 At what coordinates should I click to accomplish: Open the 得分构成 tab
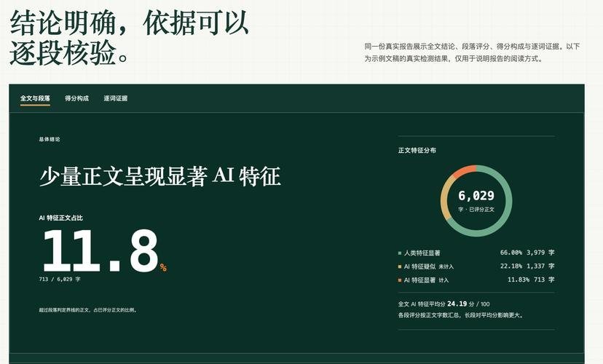click(x=77, y=98)
